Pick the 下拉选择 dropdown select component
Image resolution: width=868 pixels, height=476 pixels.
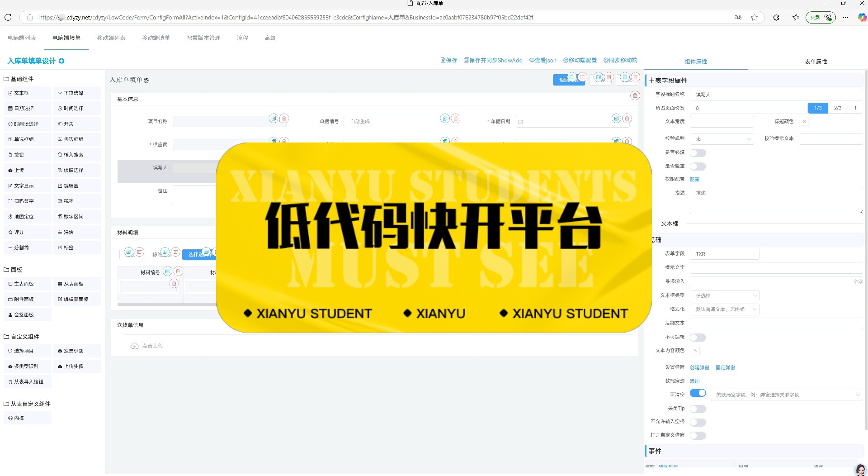click(x=77, y=93)
